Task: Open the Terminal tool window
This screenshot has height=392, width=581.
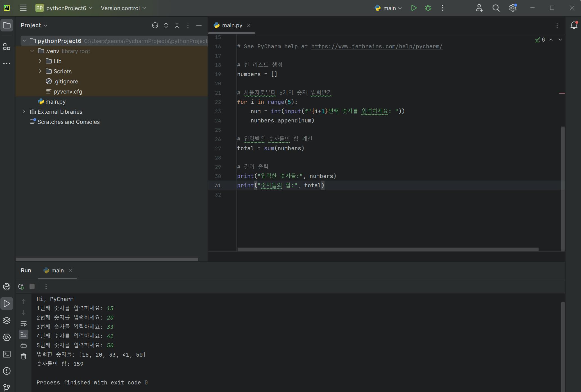Action: [x=7, y=354]
